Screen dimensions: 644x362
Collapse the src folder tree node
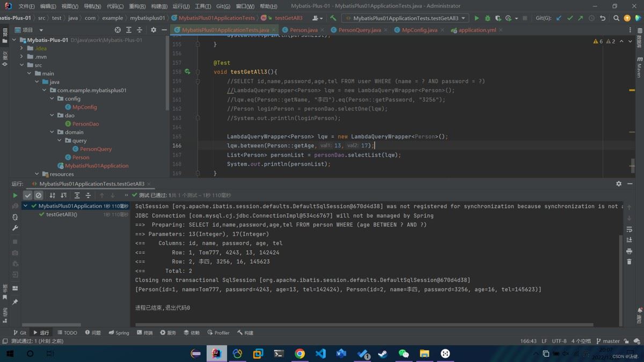tap(22, 65)
